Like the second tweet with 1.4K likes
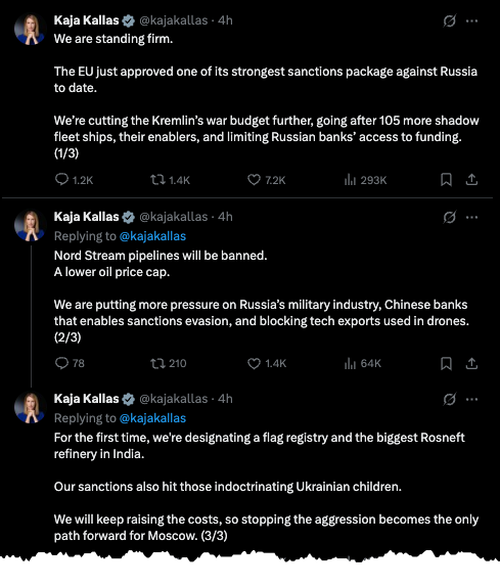This screenshot has height=587, width=500. point(267,363)
